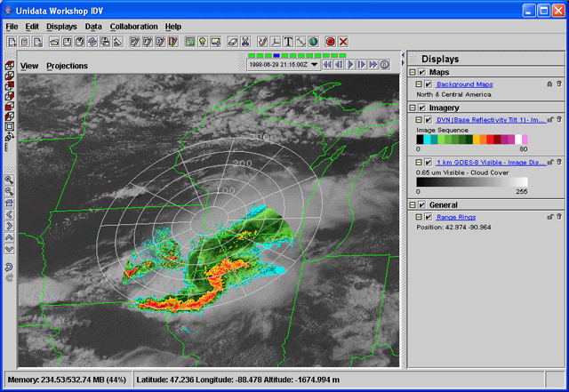Click the 1 km GOES-8 Visible link
Screen dimensions: 569x392
point(491,163)
